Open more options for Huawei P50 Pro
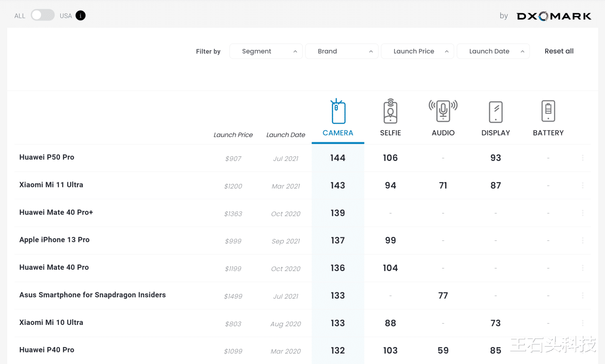This screenshot has width=605, height=364. tap(582, 158)
